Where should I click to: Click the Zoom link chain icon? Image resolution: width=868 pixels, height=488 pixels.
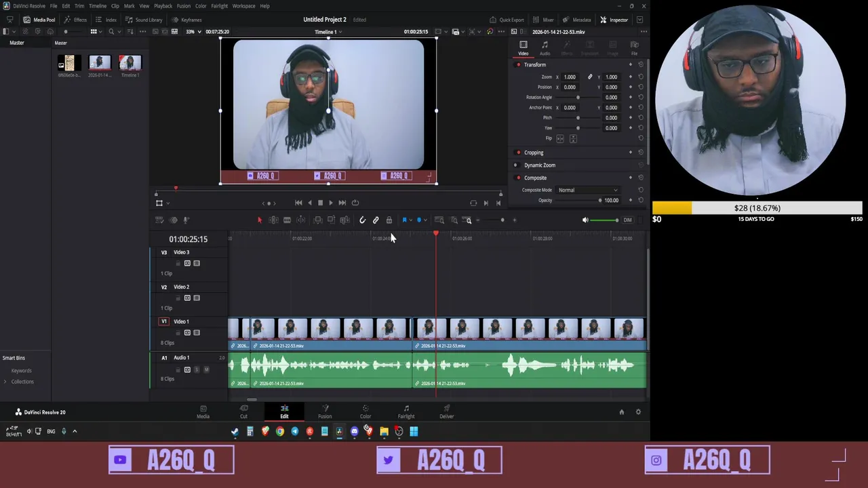590,77
